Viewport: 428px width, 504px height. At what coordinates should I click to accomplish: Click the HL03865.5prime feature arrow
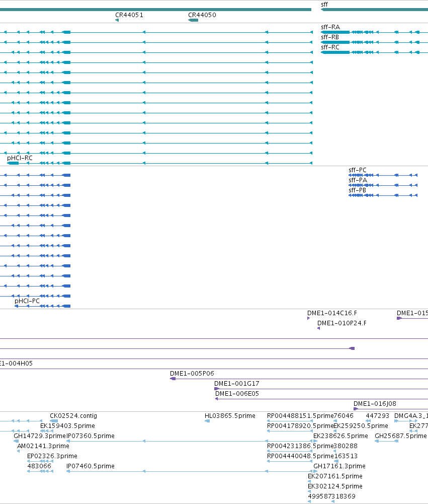[x=207, y=421]
